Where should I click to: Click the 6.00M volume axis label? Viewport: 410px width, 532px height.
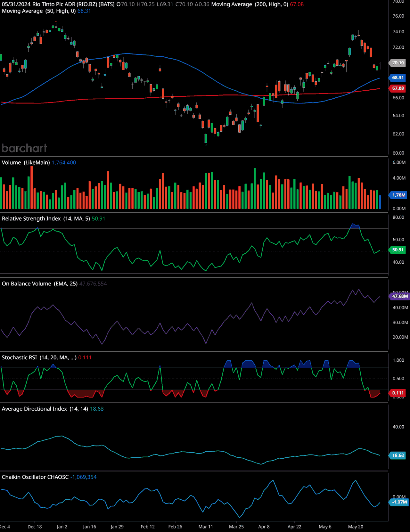pyautogui.click(x=399, y=162)
